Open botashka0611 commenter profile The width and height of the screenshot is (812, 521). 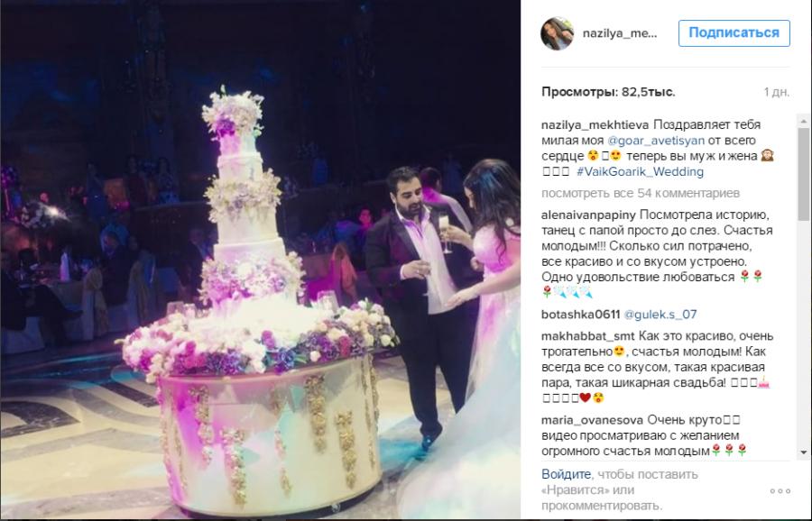pos(580,314)
